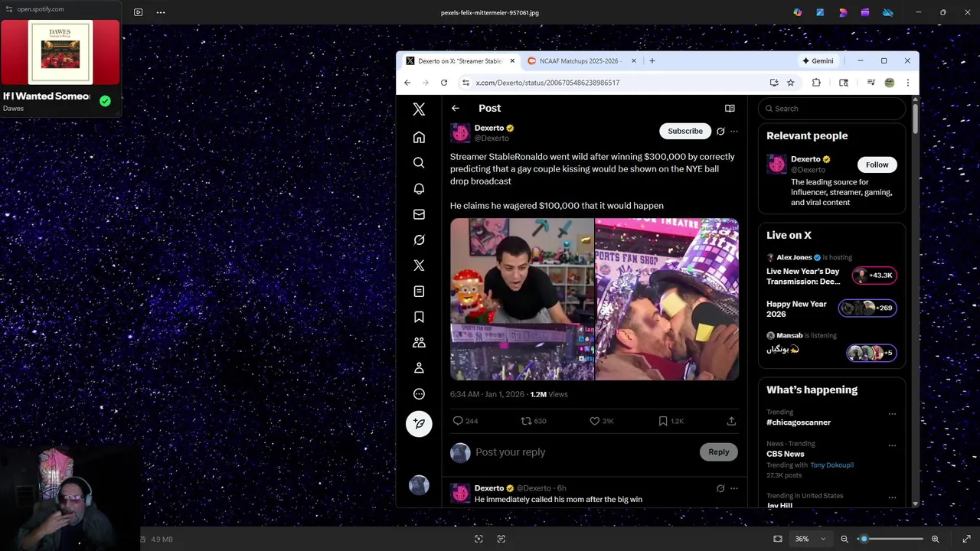Open Grok icon in X sidebar
Image resolution: width=980 pixels, height=551 pixels.
coord(419,240)
